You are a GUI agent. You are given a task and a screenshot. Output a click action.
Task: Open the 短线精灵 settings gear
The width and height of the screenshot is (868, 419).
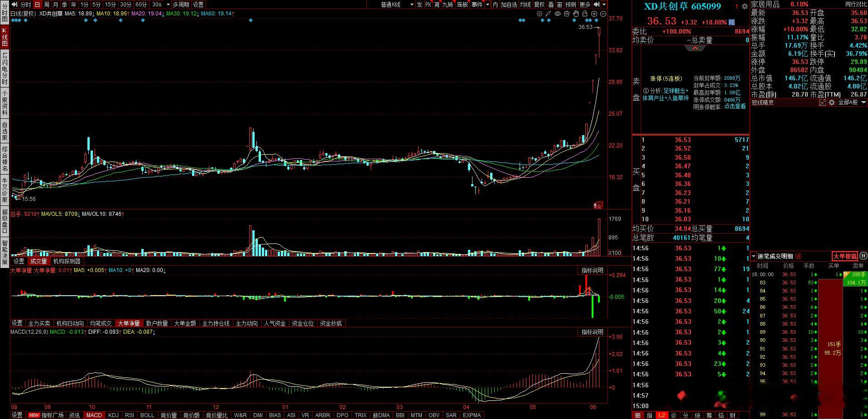[832, 102]
